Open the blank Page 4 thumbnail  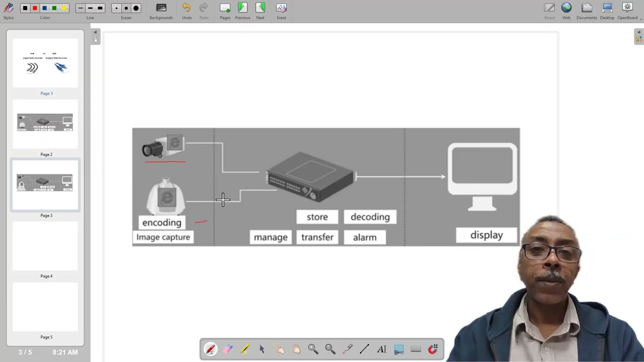click(x=45, y=246)
